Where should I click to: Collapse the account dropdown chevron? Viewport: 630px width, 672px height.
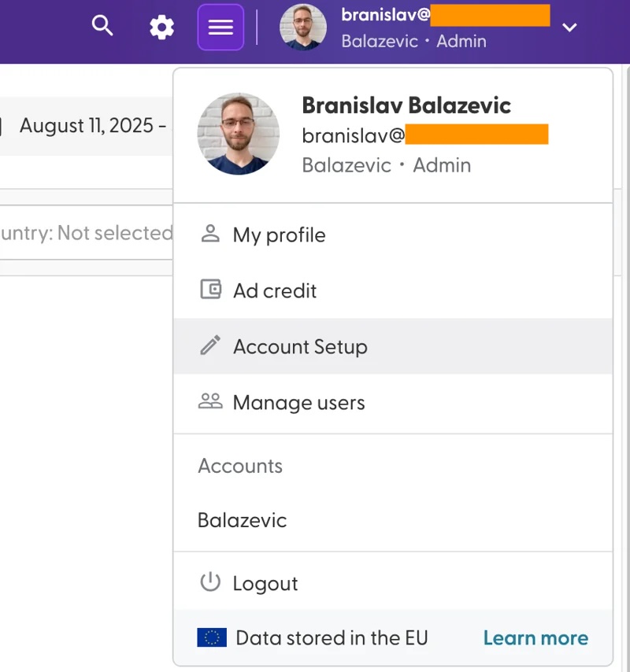coord(569,28)
